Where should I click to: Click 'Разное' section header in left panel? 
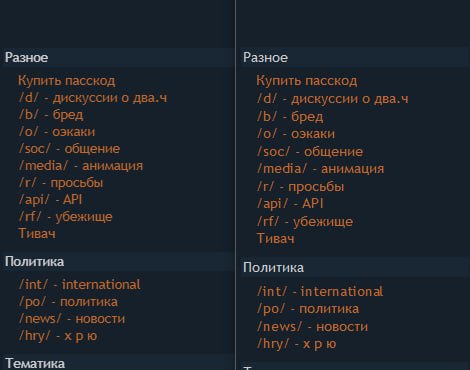click(x=117, y=58)
